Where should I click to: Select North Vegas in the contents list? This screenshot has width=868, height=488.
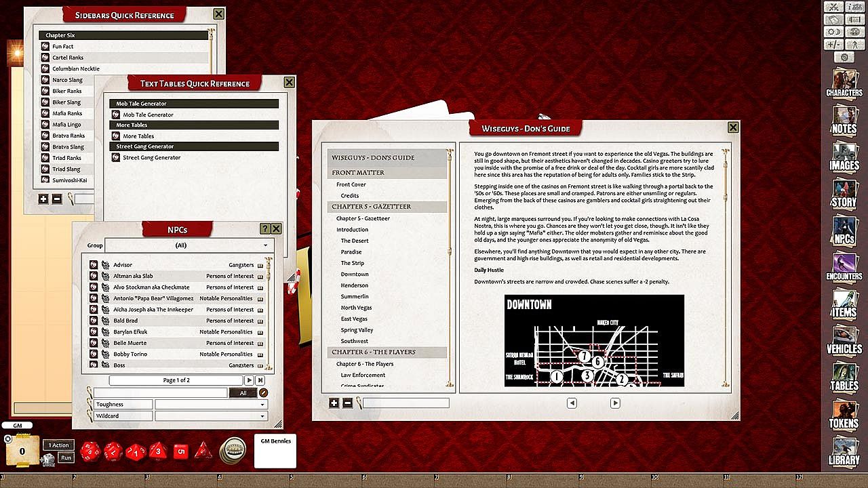[x=356, y=308]
